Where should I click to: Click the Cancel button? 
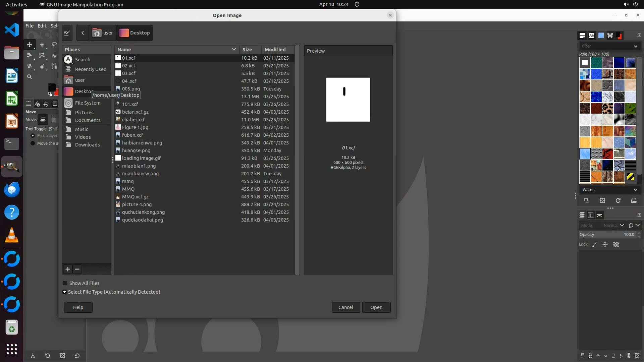point(345,307)
